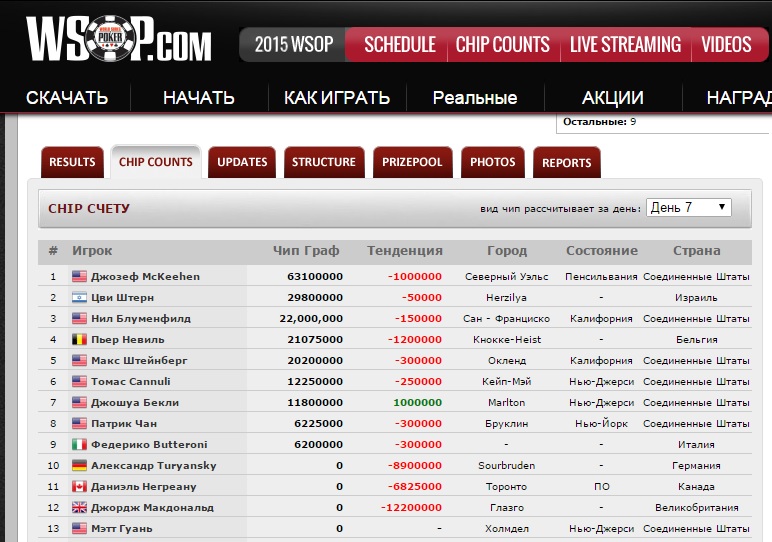Click the UK flag beside Джордж Макдональд
The height and width of the screenshot is (542, 772).
(x=79, y=508)
